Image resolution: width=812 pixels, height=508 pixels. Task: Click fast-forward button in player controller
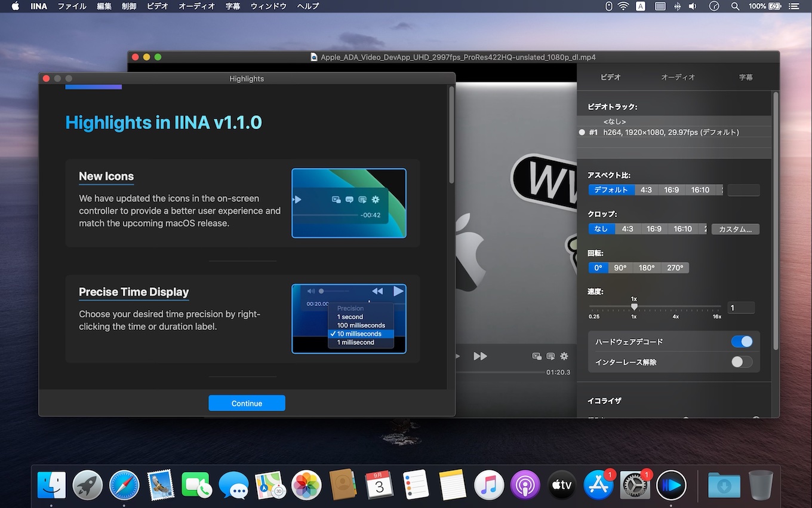point(480,356)
